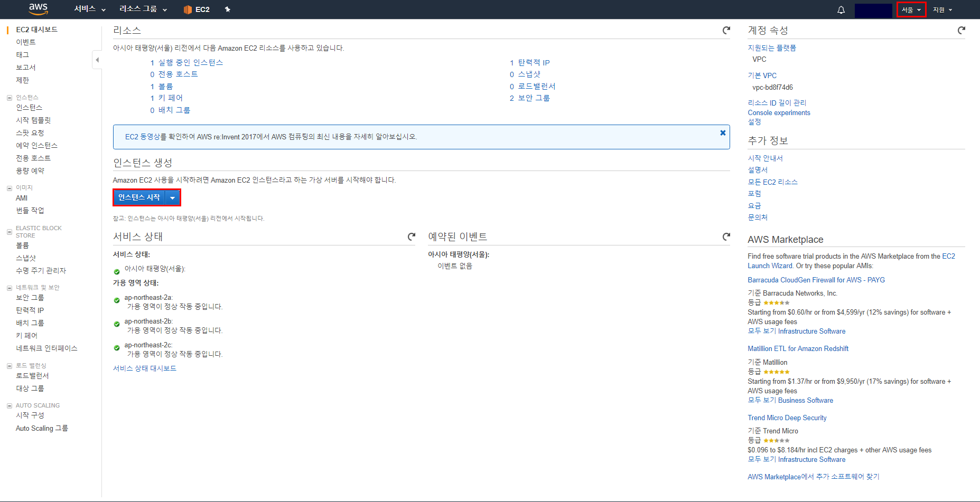Click the 인스턴스 시작 button

[x=139, y=197]
